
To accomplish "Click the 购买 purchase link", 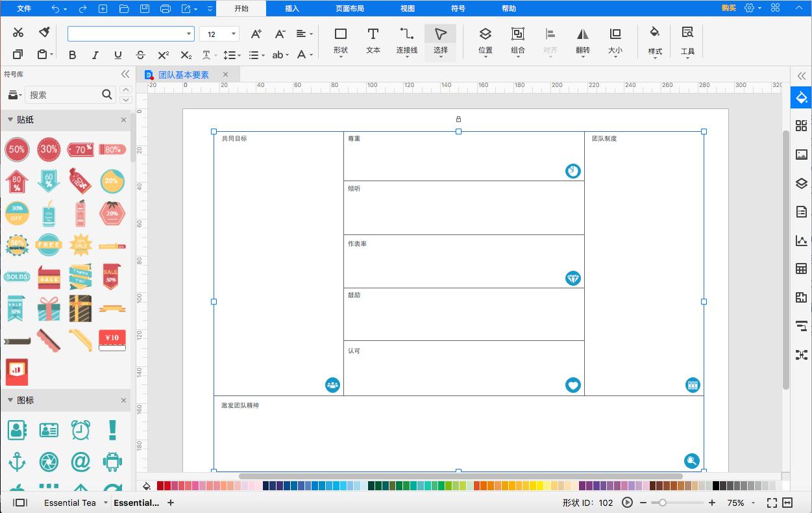I will 728,8.
